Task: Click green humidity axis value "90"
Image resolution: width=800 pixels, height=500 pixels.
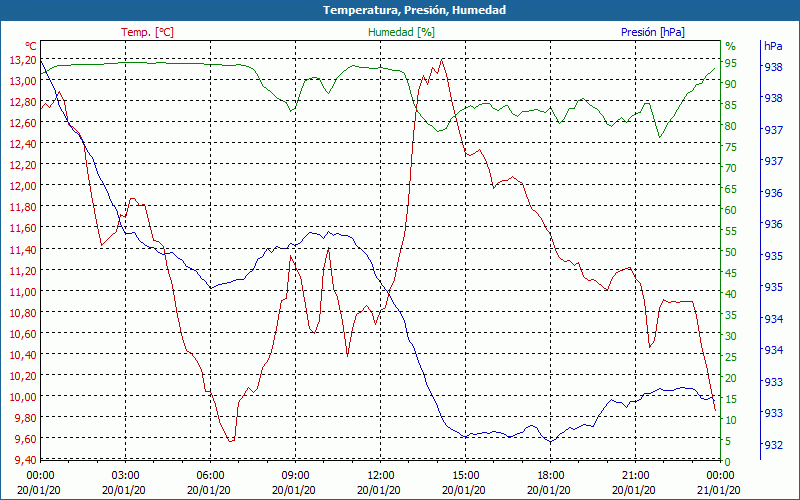Action: point(731,84)
